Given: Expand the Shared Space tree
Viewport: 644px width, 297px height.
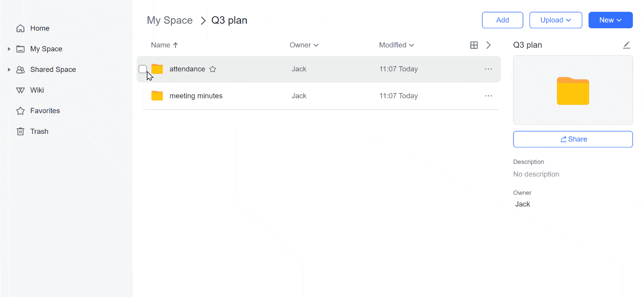Looking at the screenshot, I should tap(9, 70).
